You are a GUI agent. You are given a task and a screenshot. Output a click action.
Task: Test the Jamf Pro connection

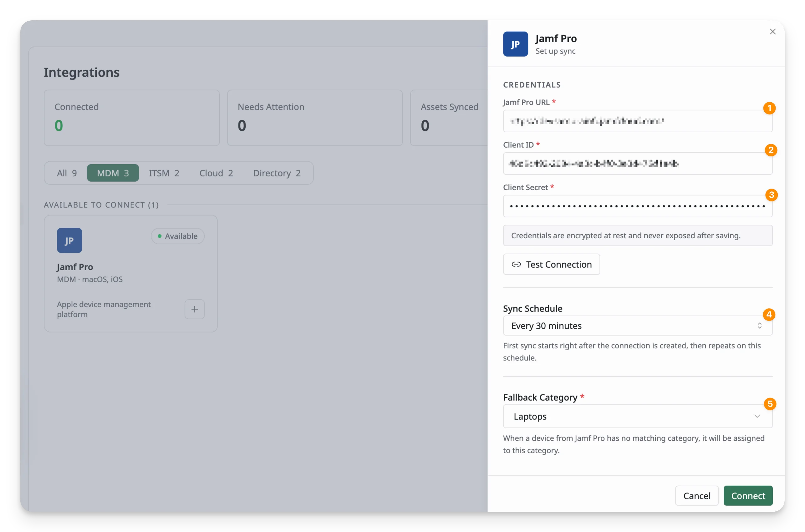tap(551, 264)
